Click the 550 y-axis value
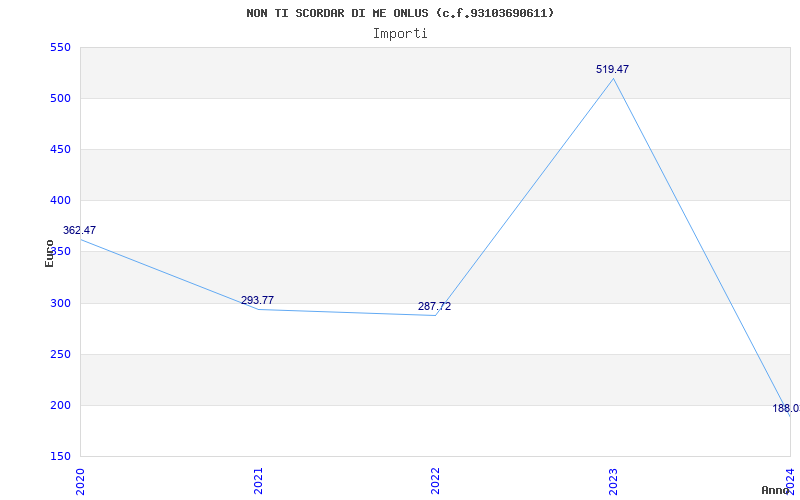 coord(60,47)
